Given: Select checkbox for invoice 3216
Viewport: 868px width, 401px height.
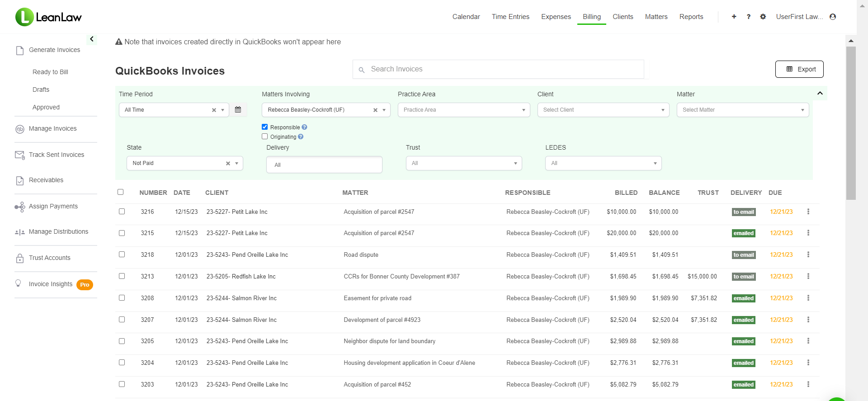Looking at the screenshot, I should 122,212.
